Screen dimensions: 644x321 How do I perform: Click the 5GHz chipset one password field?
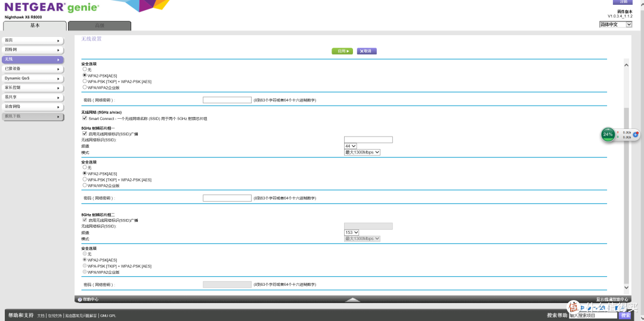pos(227,198)
